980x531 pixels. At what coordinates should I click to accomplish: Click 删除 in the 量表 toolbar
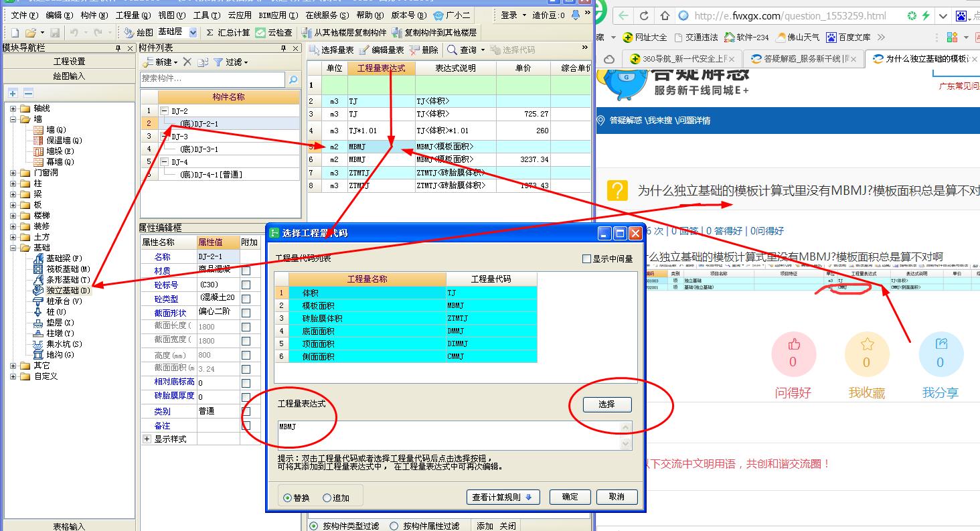click(423, 50)
